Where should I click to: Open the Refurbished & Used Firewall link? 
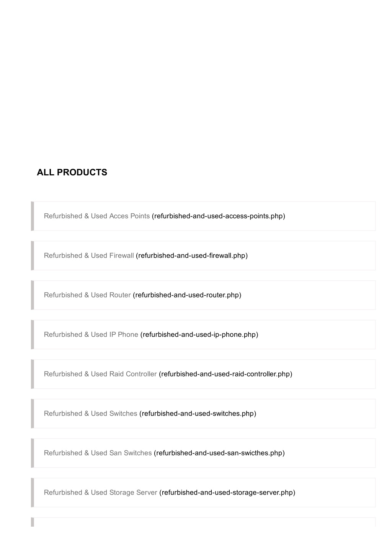click(89, 255)
